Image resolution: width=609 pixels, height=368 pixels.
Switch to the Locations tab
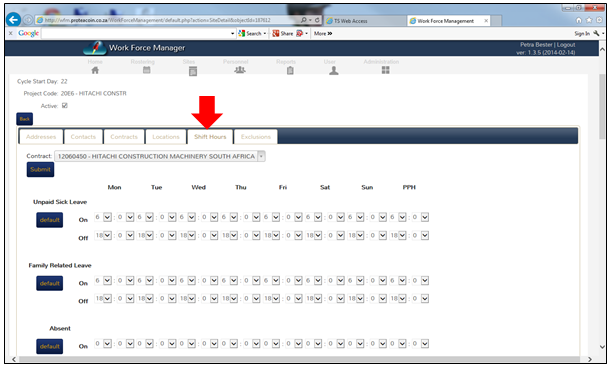coord(166,137)
